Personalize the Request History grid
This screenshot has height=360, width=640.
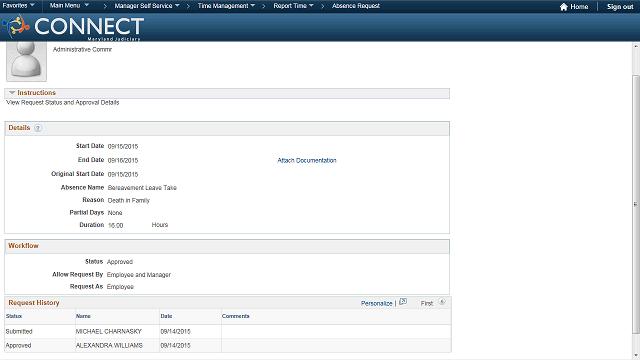376,303
